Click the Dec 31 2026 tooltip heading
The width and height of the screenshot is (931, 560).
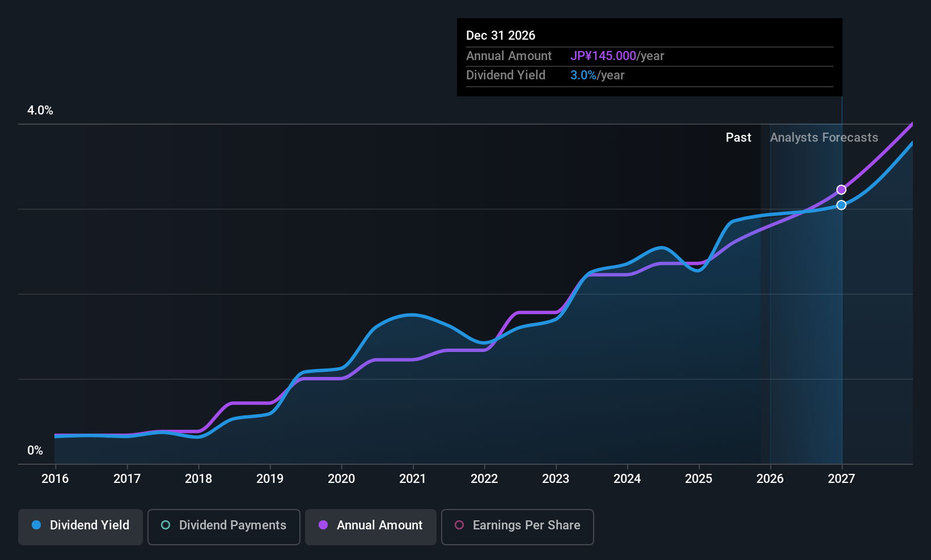pyautogui.click(x=501, y=36)
